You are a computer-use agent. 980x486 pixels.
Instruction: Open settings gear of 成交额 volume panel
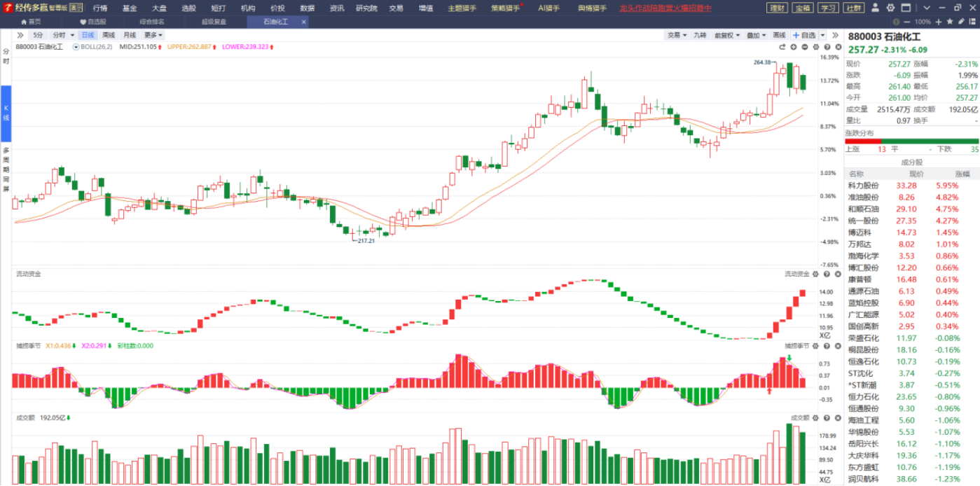815,418
